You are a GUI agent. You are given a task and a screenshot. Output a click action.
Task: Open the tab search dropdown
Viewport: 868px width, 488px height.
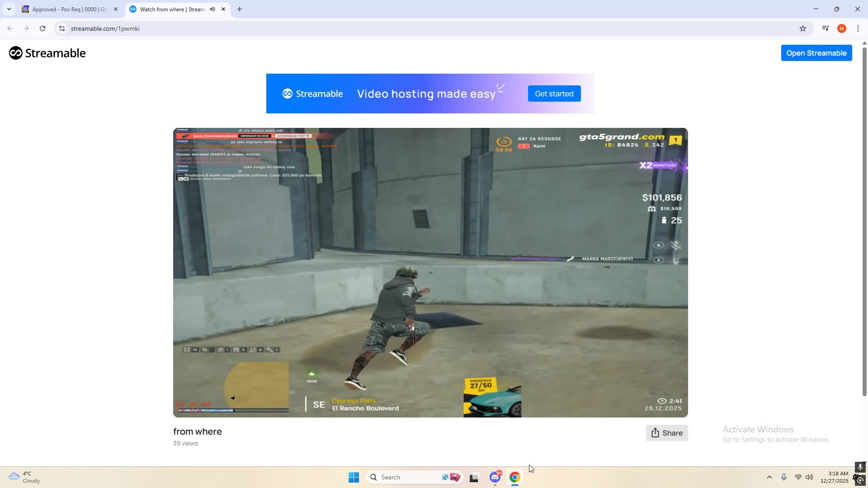click(x=9, y=9)
